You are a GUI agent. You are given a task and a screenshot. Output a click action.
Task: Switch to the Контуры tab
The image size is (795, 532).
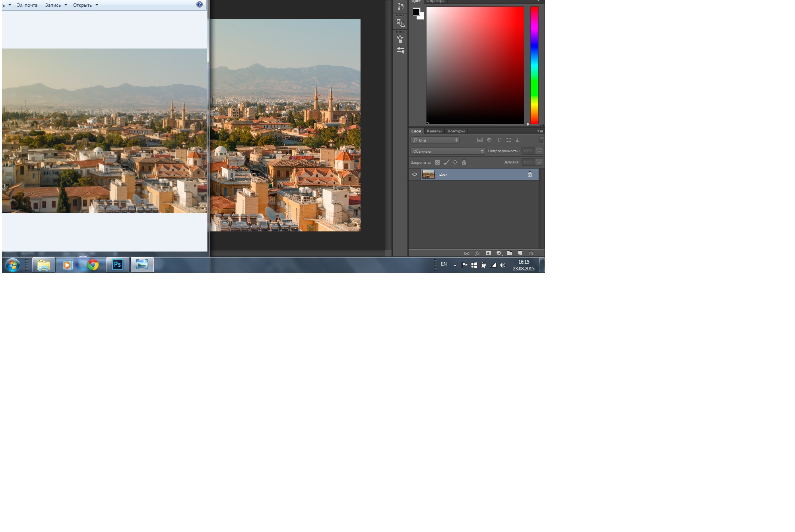pyautogui.click(x=456, y=131)
